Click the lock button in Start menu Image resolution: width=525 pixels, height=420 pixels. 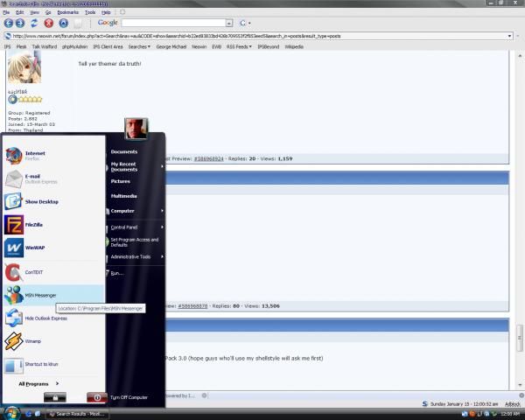55,397
